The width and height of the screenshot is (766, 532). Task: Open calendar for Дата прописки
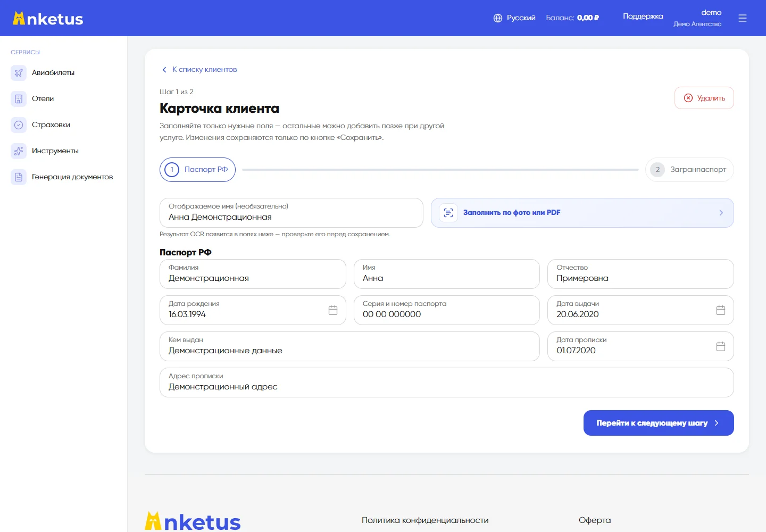click(x=721, y=346)
